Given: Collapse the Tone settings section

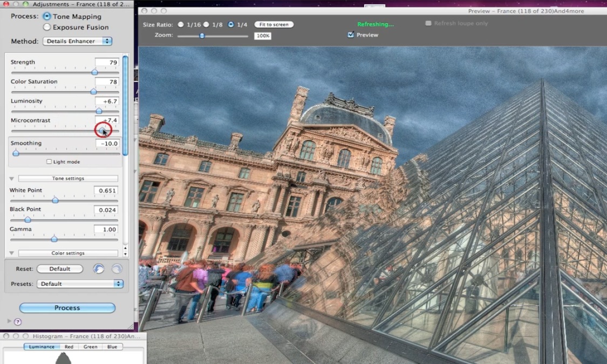Looking at the screenshot, I should (11, 178).
